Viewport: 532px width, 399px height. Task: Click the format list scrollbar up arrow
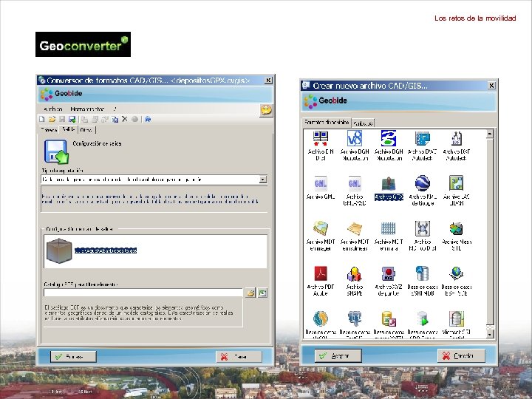pos(490,134)
